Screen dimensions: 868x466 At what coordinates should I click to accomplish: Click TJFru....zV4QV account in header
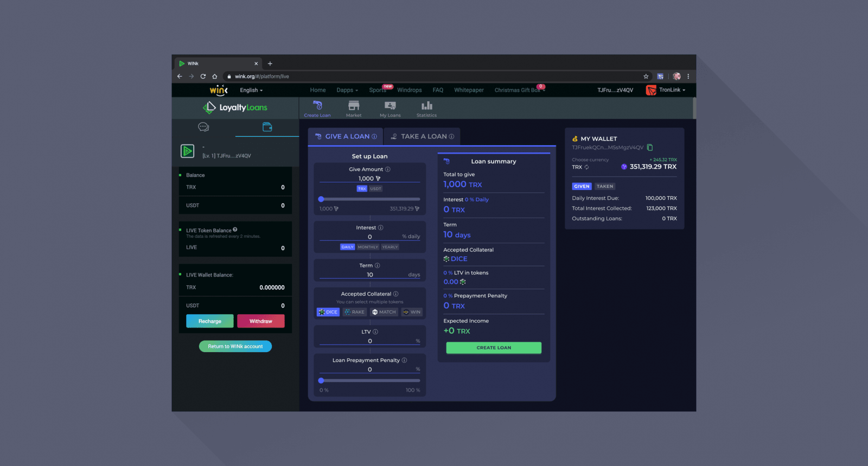(615, 91)
